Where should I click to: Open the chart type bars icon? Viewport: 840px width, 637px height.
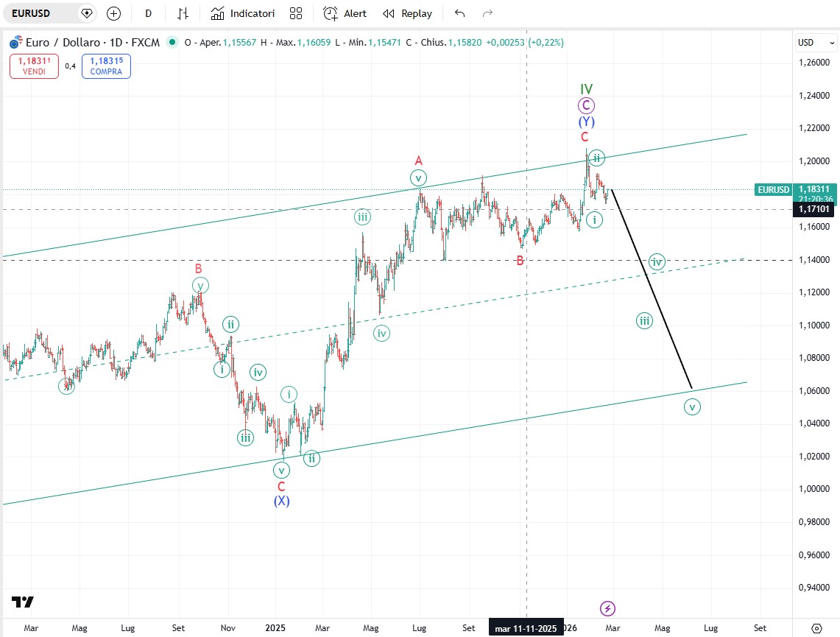coord(183,13)
